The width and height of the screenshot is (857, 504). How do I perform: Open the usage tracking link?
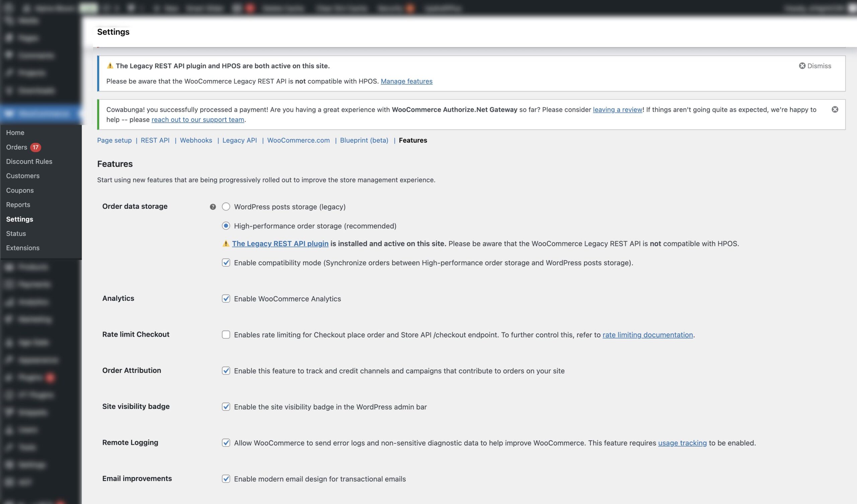(682, 443)
